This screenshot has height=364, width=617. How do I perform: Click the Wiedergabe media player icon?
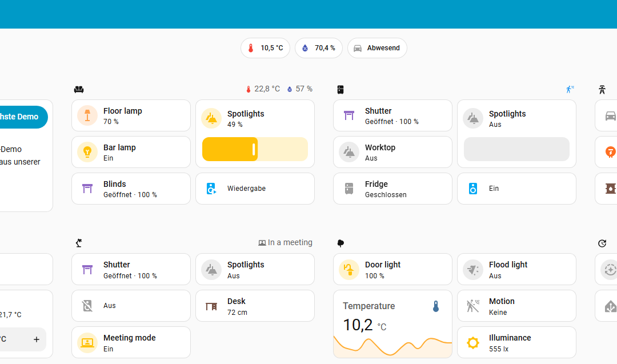click(211, 189)
